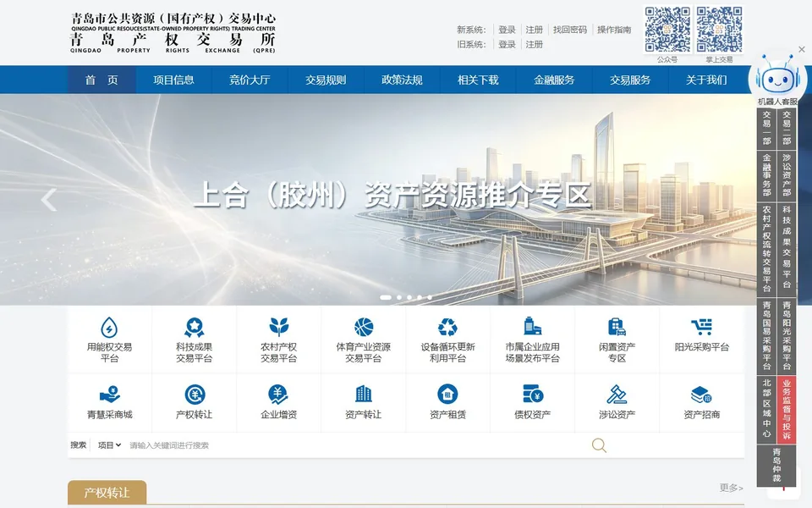Screen dimensions: 812x508
Task: Select the first banner slide indicator
Action: 386,297
